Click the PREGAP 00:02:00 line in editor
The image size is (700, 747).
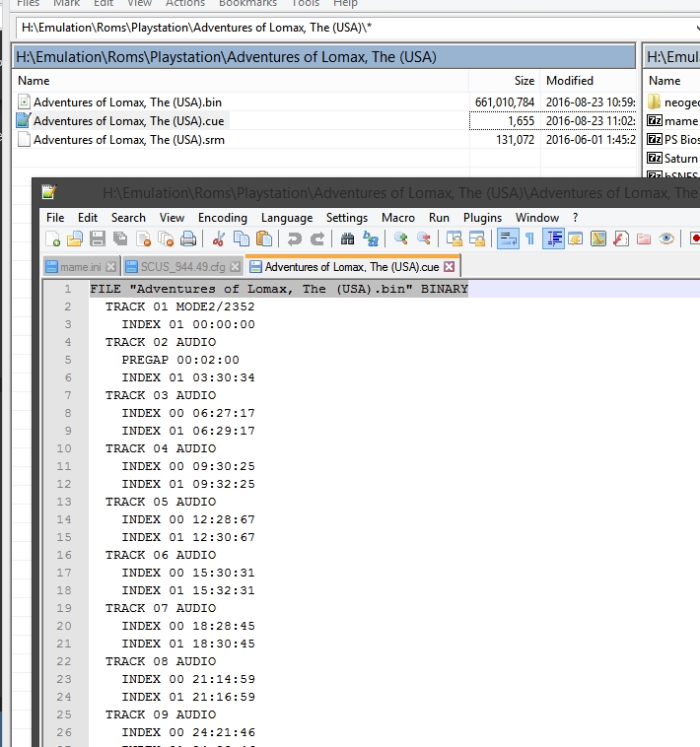pos(180,360)
